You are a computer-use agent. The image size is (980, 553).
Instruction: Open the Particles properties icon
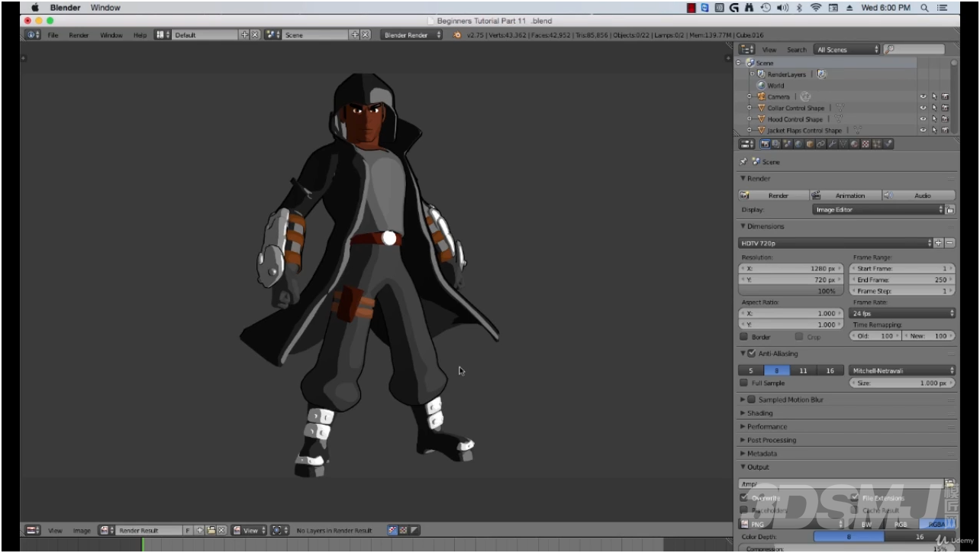click(x=877, y=144)
